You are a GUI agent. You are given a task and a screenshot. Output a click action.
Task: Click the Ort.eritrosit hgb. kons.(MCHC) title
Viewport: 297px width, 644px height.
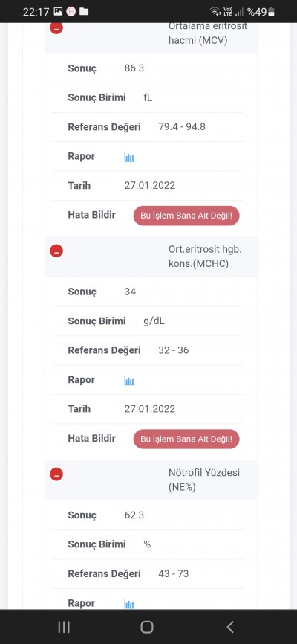point(205,257)
